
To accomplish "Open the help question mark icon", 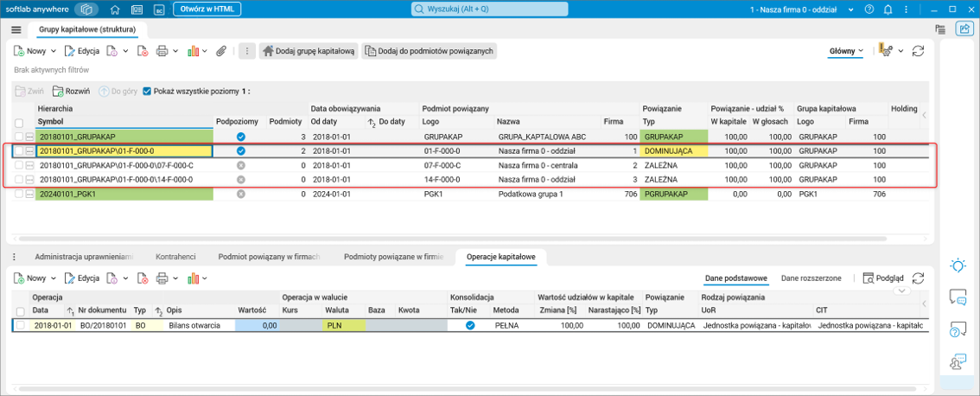I will click(x=869, y=10).
